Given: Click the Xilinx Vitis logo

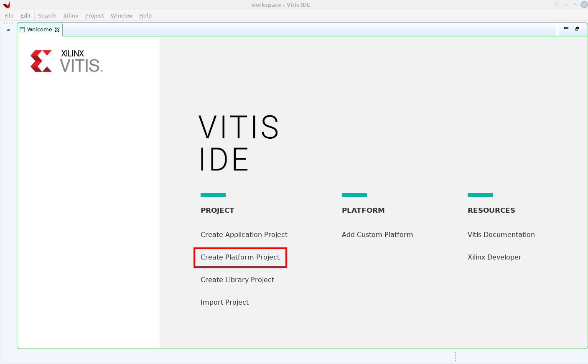Looking at the screenshot, I should [x=66, y=61].
